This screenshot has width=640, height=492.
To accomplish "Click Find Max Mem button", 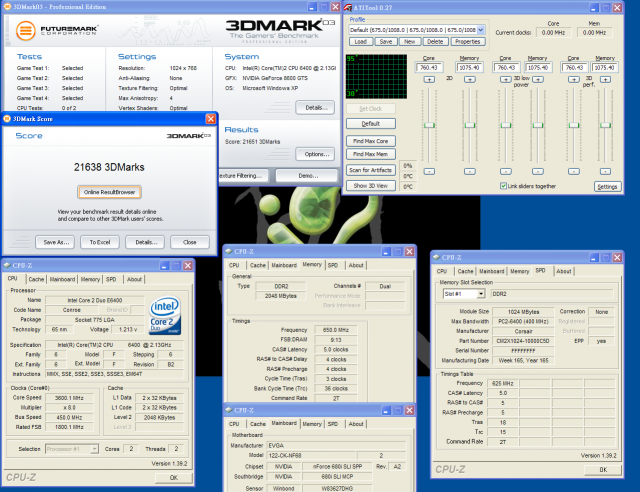I will (x=371, y=154).
